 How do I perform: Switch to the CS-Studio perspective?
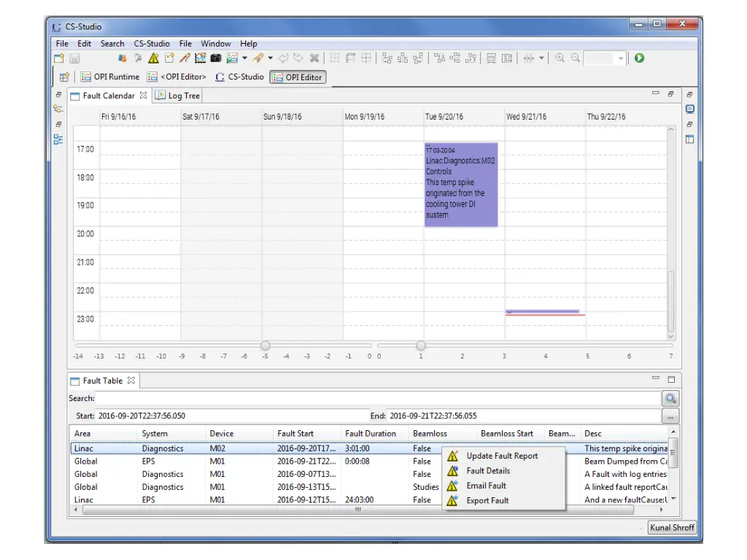coord(239,77)
